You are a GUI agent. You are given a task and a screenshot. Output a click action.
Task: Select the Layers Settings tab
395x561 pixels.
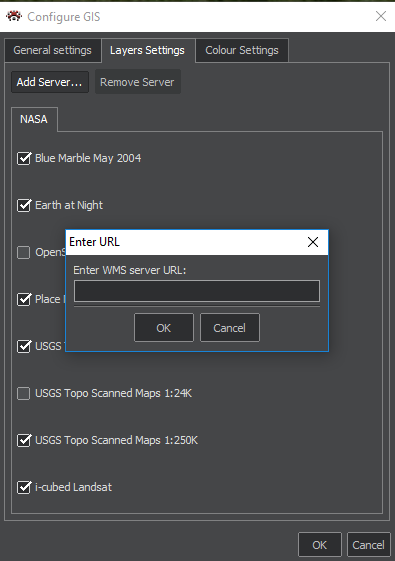[147, 50]
